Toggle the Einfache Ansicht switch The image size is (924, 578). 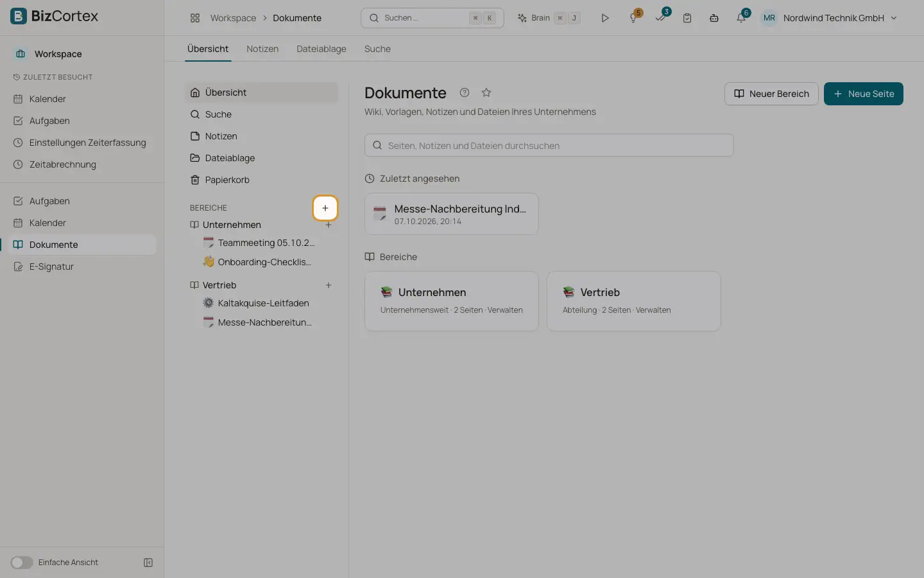point(21,563)
